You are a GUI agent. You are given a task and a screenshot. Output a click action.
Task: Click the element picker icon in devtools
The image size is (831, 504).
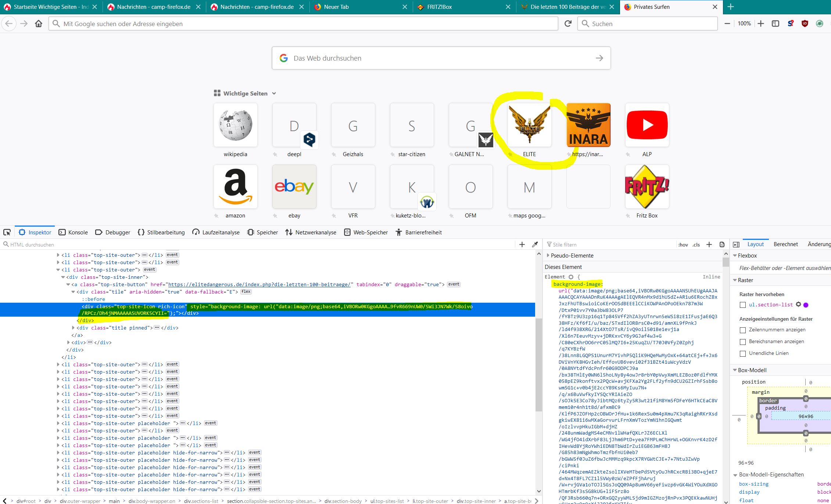coord(7,232)
